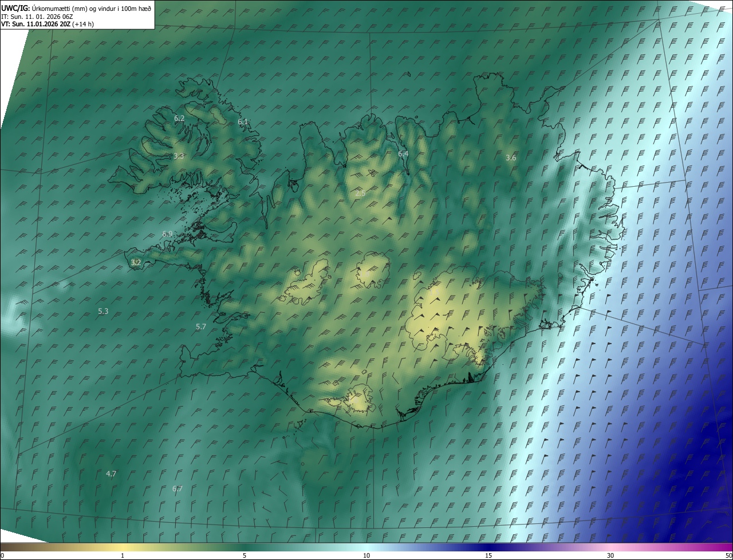Viewport: 733px width, 560px height.
Task: Click the 3.6 precipitation value label
Action: [x=511, y=158]
